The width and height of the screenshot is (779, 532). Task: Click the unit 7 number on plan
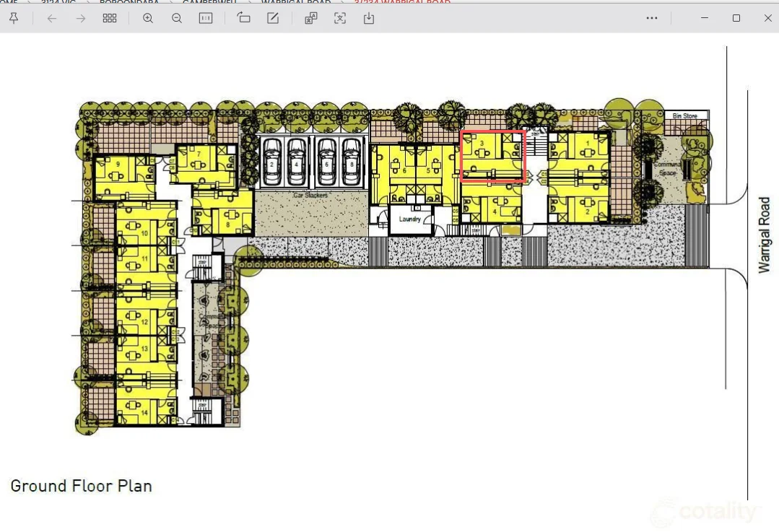click(x=199, y=154)
